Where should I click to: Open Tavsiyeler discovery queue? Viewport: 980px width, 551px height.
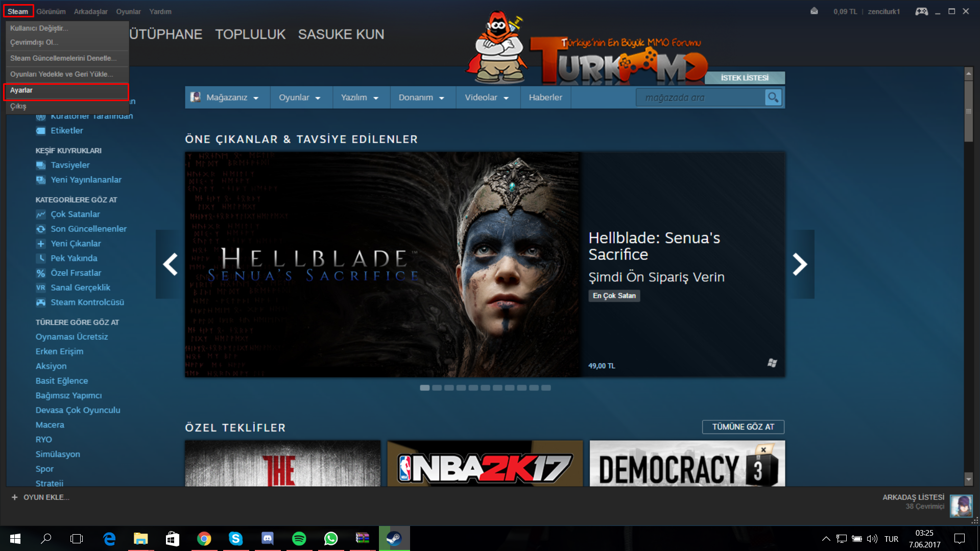(x=70, y=165)
